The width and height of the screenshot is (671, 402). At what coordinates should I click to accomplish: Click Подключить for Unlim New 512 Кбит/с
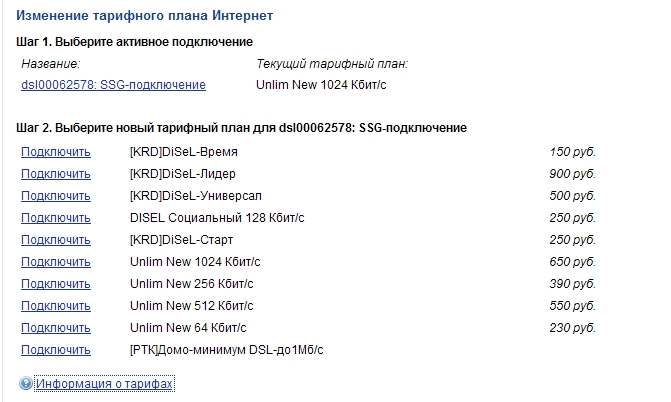[x=56, y=306]
